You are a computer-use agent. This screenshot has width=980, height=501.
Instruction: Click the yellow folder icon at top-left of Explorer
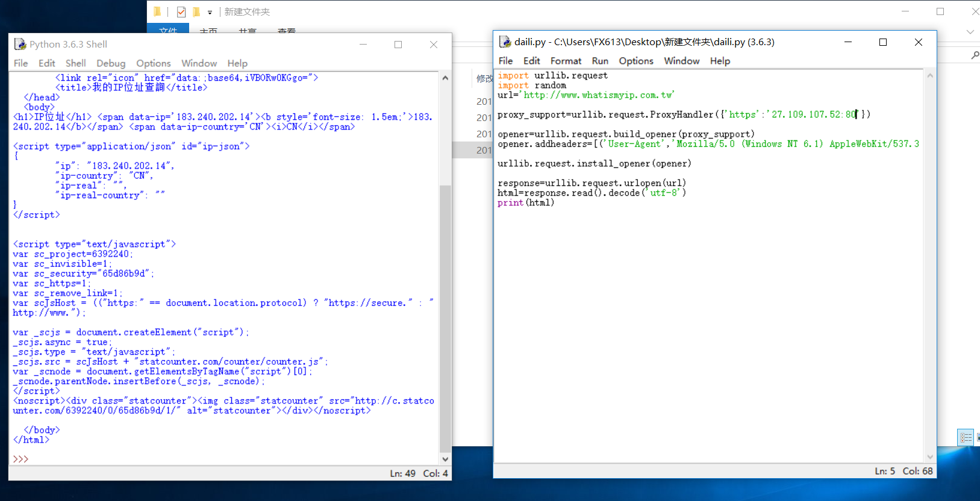click(157, 12)
